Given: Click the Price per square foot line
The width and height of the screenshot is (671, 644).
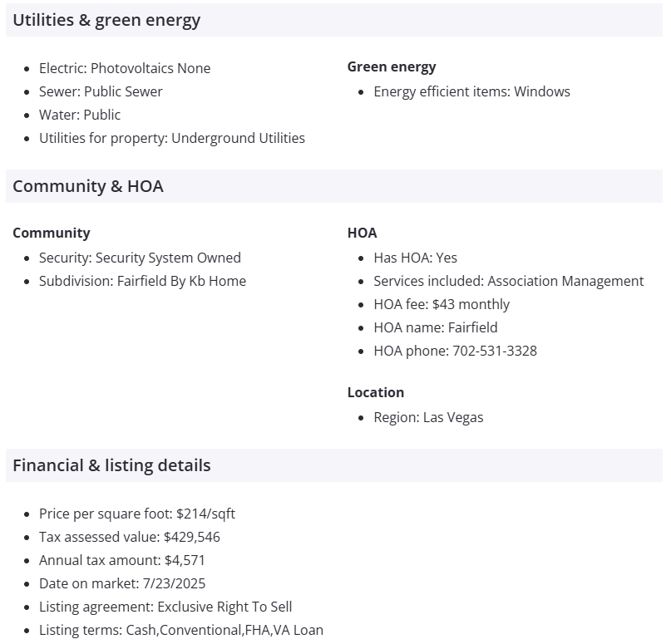Looking at the screenshot, I should pos(137,514).
